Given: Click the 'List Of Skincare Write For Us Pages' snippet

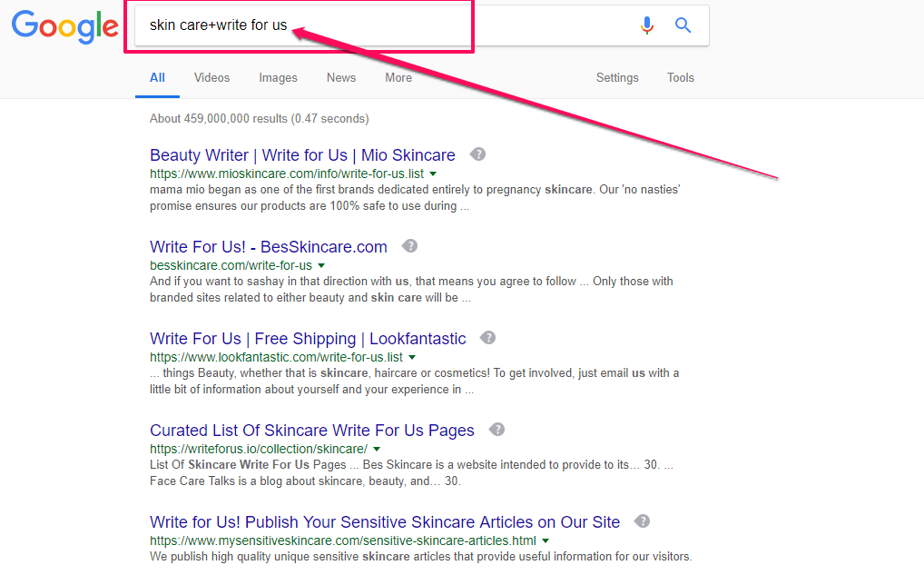Looking at the screenshot, I should (411, 473).
